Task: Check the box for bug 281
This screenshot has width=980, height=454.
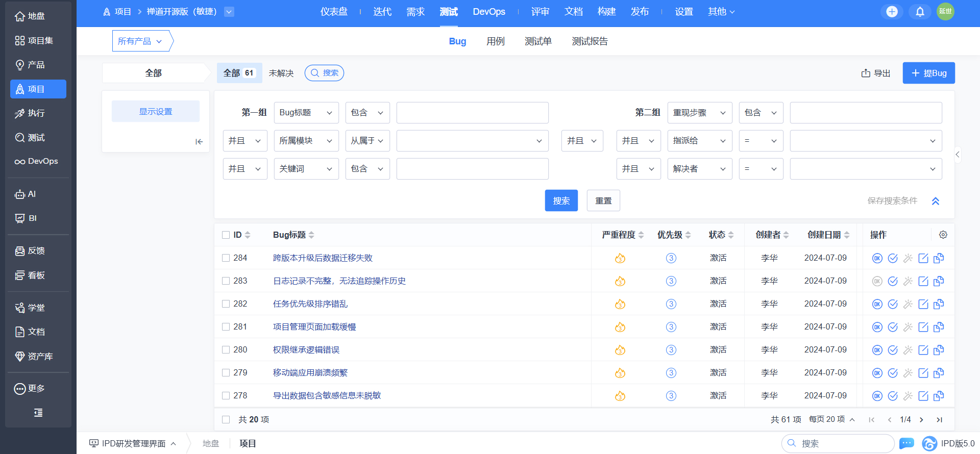Action: point(226,327)
